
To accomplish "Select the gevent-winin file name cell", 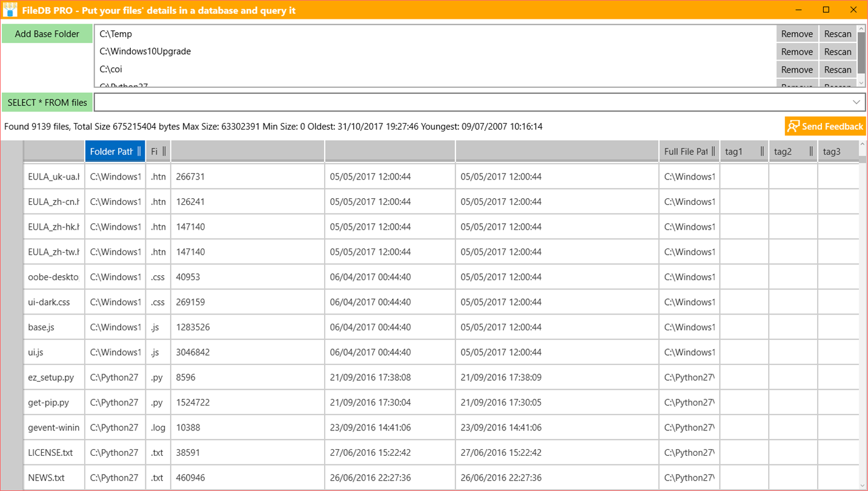I will point(54,428).
